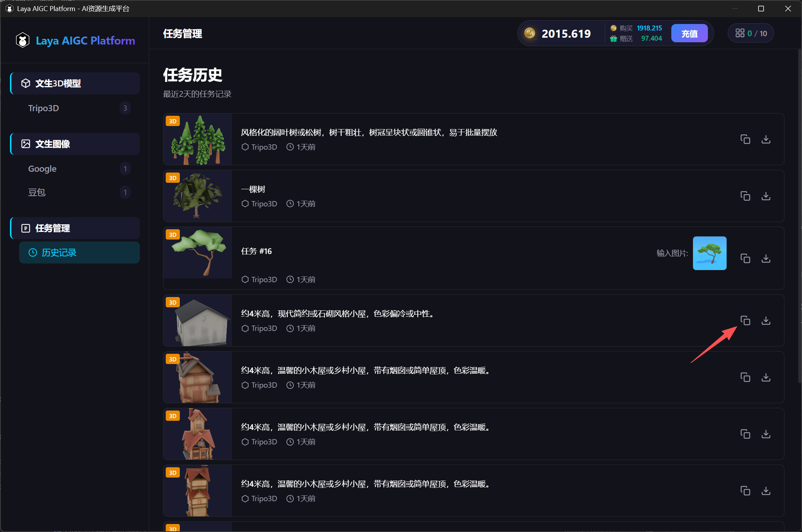Click the 3D badge on 任务 #16 thumbnail
Image resolution: width=802 pixels, height=532 pixels.
tap(173, 235)
